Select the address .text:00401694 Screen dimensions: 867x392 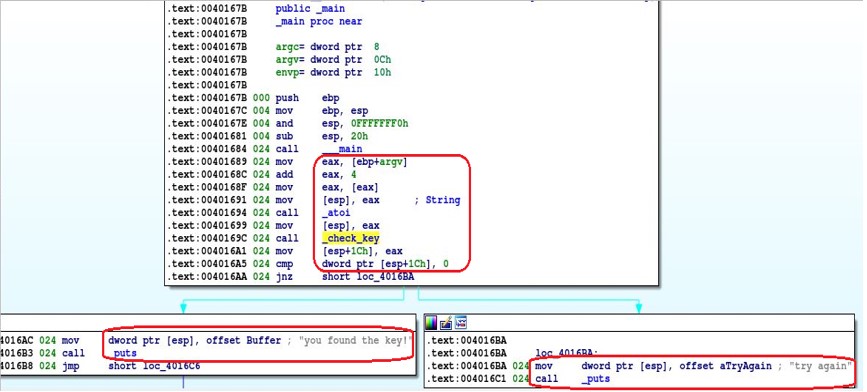[207, 213]
